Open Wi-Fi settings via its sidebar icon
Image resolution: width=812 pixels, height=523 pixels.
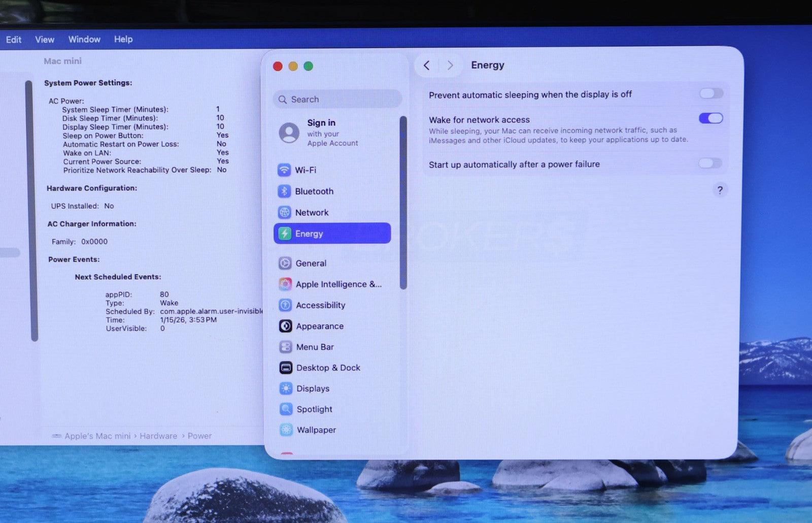[284, 170]
